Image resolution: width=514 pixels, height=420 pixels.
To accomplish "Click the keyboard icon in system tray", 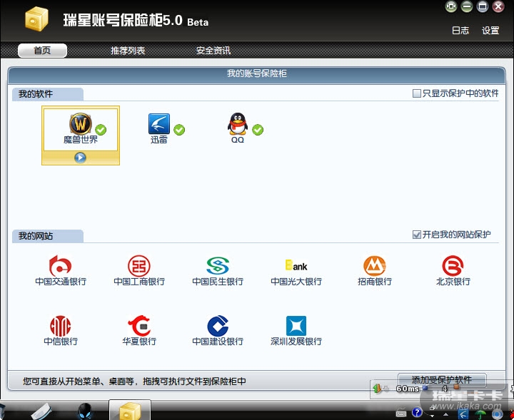I will point(401,414).
